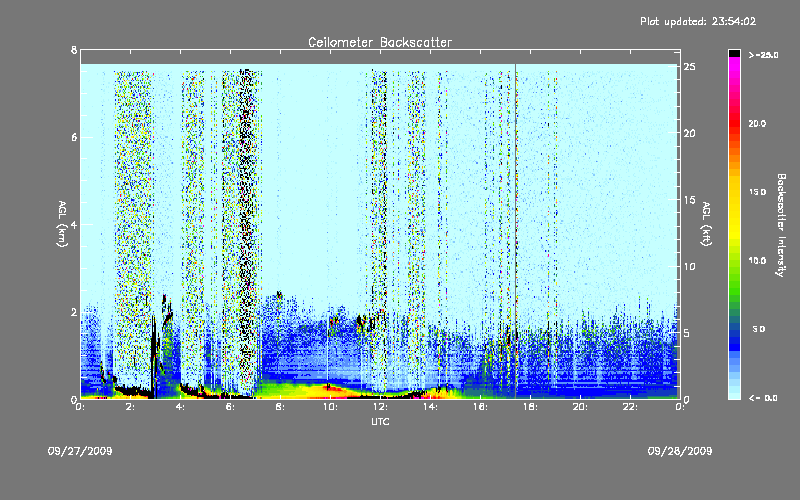This screenshot has width=800, height=500.
Task: Click the '22:' hour tick on UTC axis
Action: (x=630, y=407)
